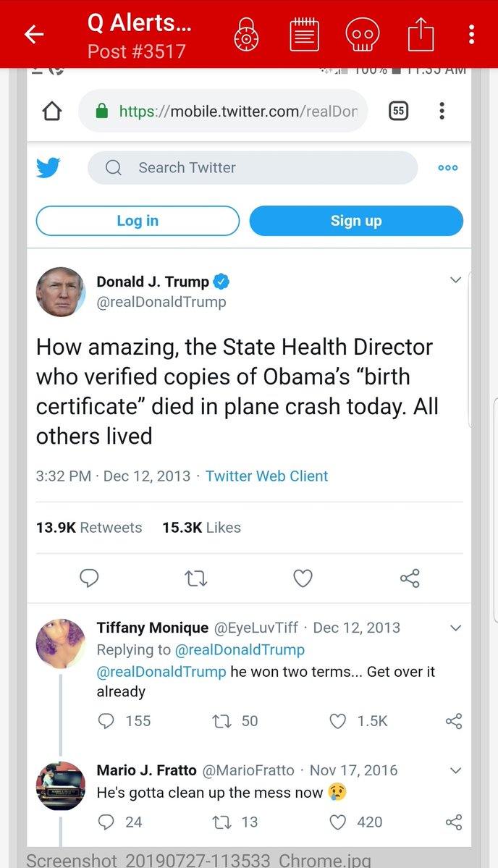Expand the chevron on Trump's tweet
Viewport: 498px width, 868px height.
[x=455, y=280]
